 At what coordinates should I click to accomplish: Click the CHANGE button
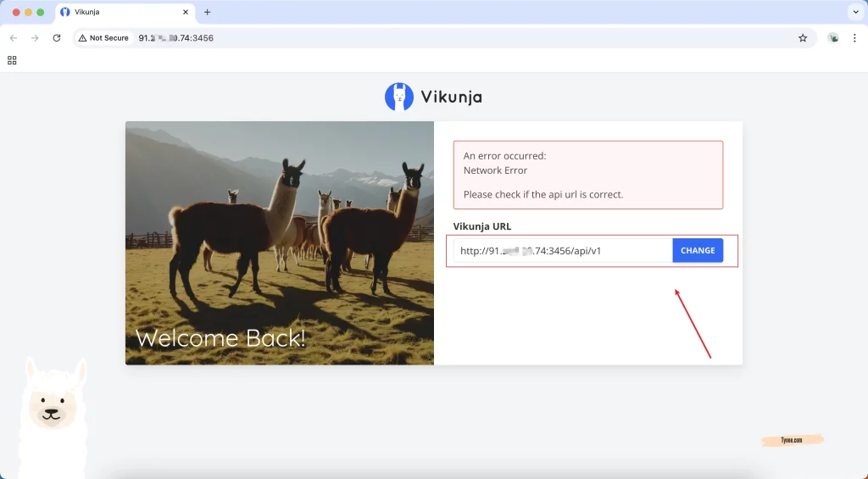[x=698, y=250]
